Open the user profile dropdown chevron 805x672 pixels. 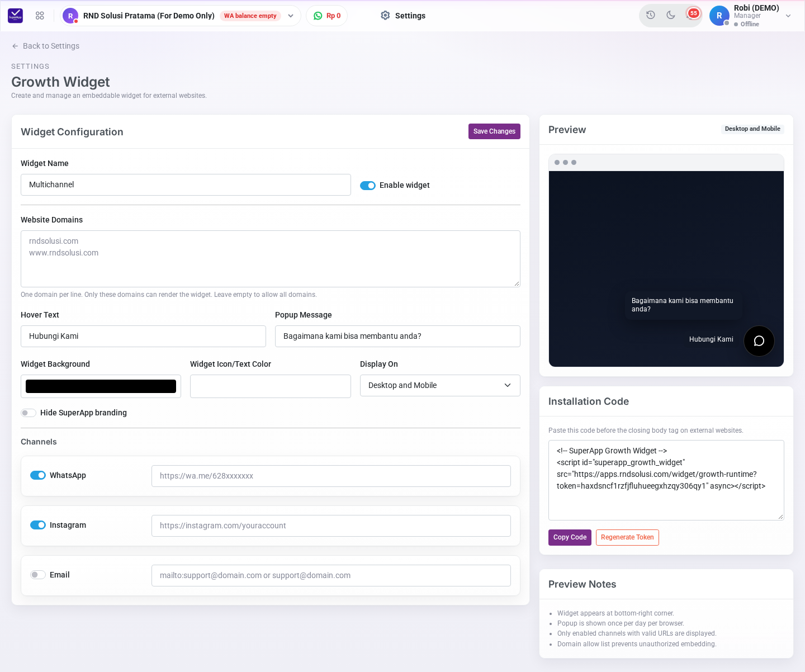click(788, 16)
